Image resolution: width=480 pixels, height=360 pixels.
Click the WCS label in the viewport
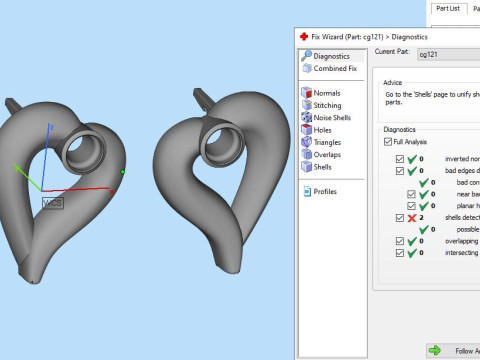click(x=53, y=203)
